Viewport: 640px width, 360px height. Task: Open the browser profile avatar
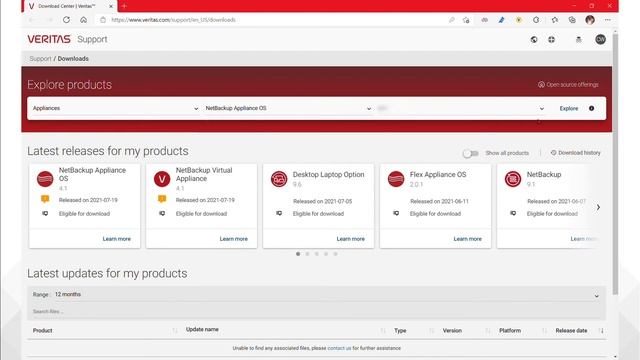coord(590,20)
